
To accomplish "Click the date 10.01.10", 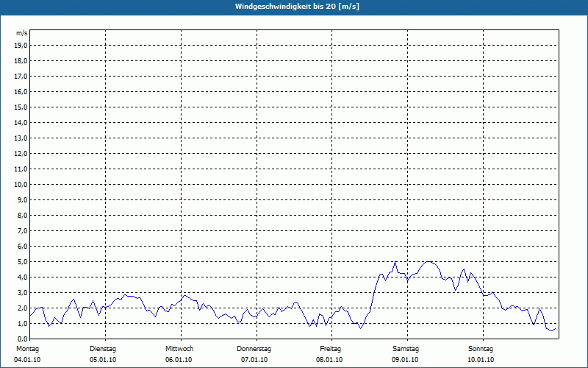I will point(481,360).
